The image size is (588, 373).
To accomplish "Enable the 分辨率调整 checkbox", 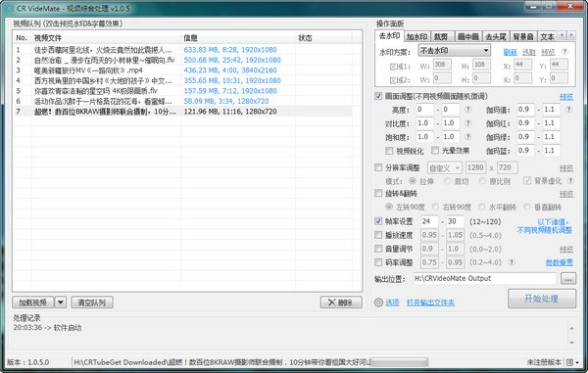I will point(378,167).
